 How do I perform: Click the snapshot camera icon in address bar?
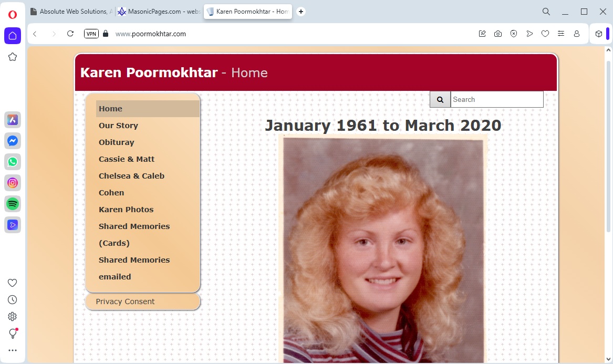point(497,34)
